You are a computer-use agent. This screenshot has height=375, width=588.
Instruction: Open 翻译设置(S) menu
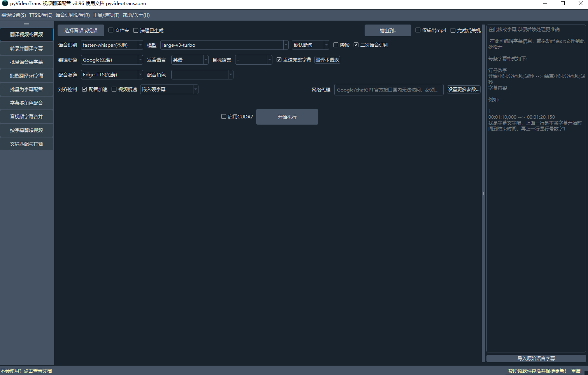coord(14,15)
